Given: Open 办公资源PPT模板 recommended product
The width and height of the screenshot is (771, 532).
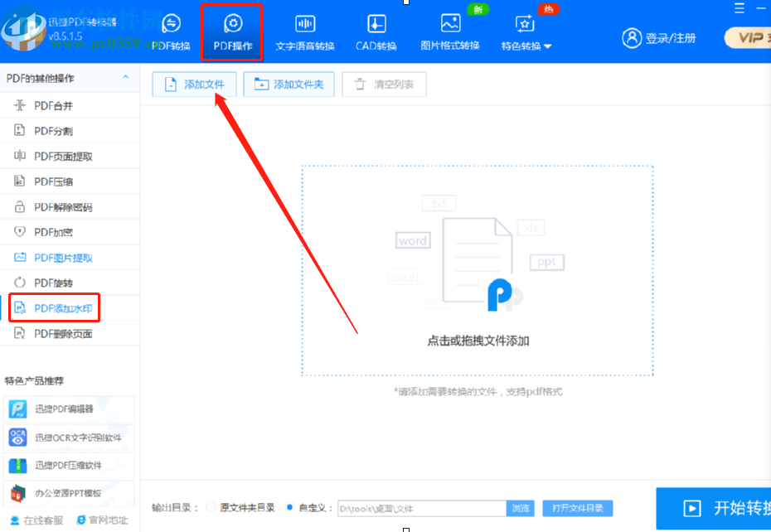Looking at the screenshot, I should (69, 493).
